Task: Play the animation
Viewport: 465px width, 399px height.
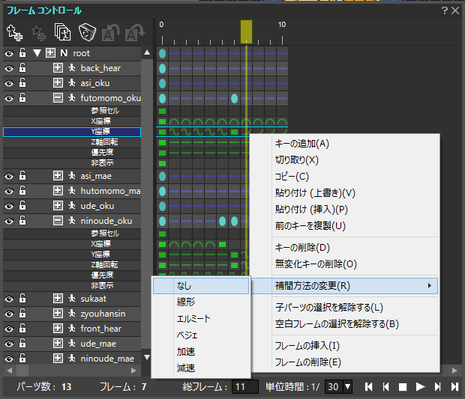Action: (x=420, y=387)
